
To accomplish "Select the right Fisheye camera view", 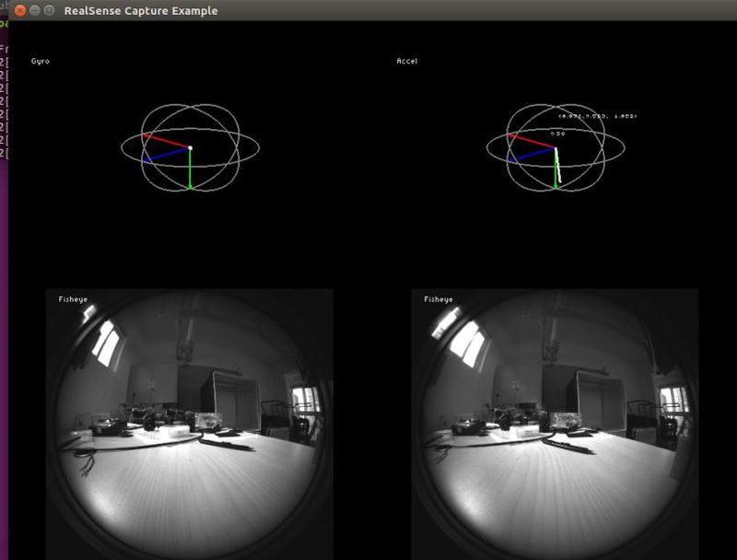I will pyautogui.click(x=556, y=425).
